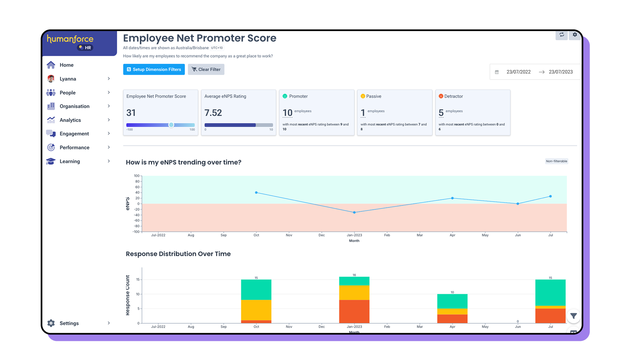Image resolution: width=624 pixels, height=364 pixels.
Task: Open the Learning menu item
Action: click(70, 161)
